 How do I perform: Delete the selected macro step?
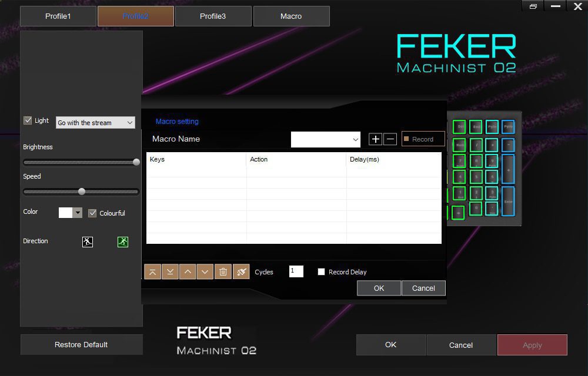pos(223,271)
